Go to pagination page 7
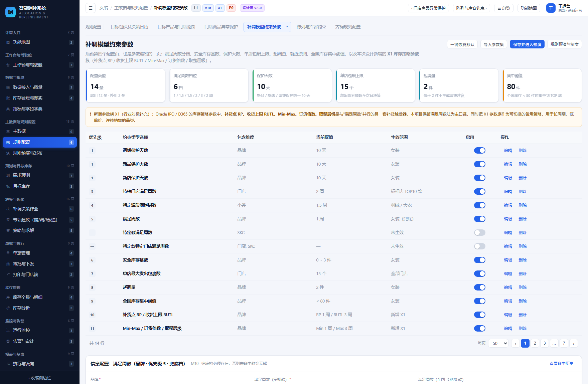 pos(564,343)
